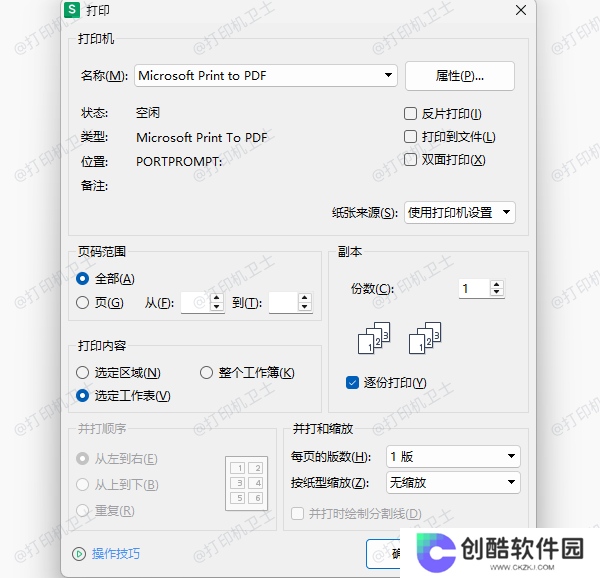Screen dimensions: 600x578
Task: Click the 空闲 status text
Action: (148, 113)
